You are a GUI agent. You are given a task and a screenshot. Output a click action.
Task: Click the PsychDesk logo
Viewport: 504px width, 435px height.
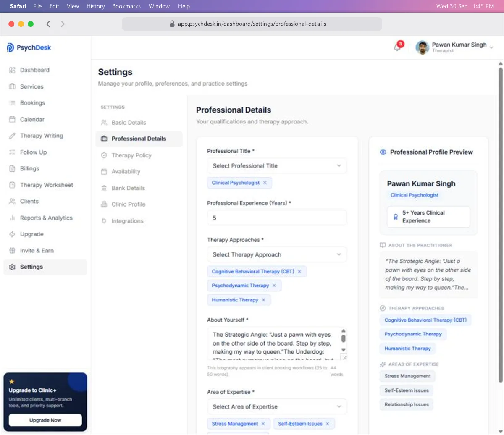pyautogui.click(x=29, y=47)
